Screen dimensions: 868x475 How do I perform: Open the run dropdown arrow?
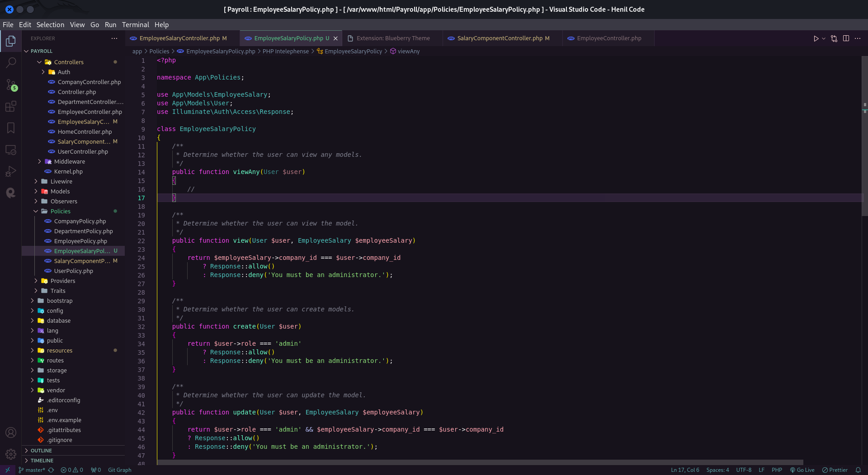[x=824, y=38]
